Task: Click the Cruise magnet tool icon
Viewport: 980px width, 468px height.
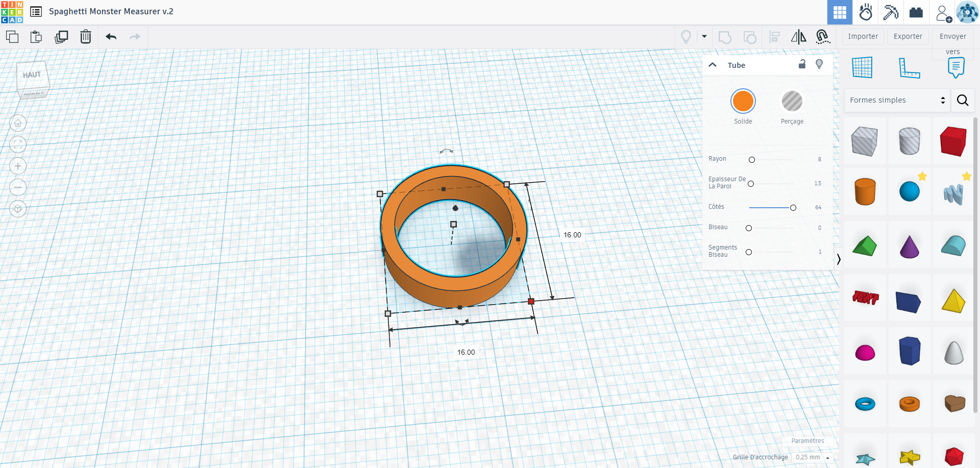Action: (822, 37)
